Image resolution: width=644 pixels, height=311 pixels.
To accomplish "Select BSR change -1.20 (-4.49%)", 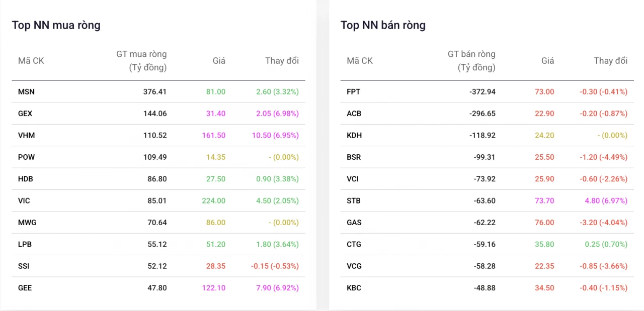I will pyautogui.click(x=603, y=157).
